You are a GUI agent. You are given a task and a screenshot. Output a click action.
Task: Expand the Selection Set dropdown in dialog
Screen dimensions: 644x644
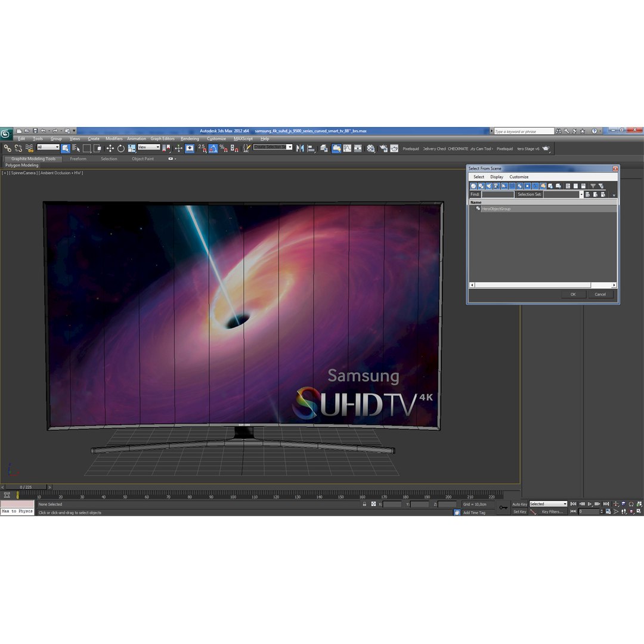[581, 194]
